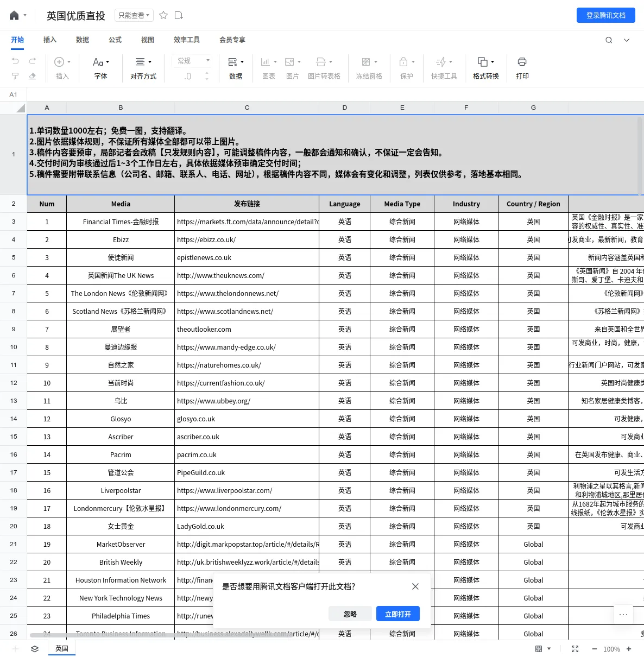Image resolution: width=644 pixels, height=657 pixels.
Task: Open the 保护 protection menu
Action: (407, 68)
